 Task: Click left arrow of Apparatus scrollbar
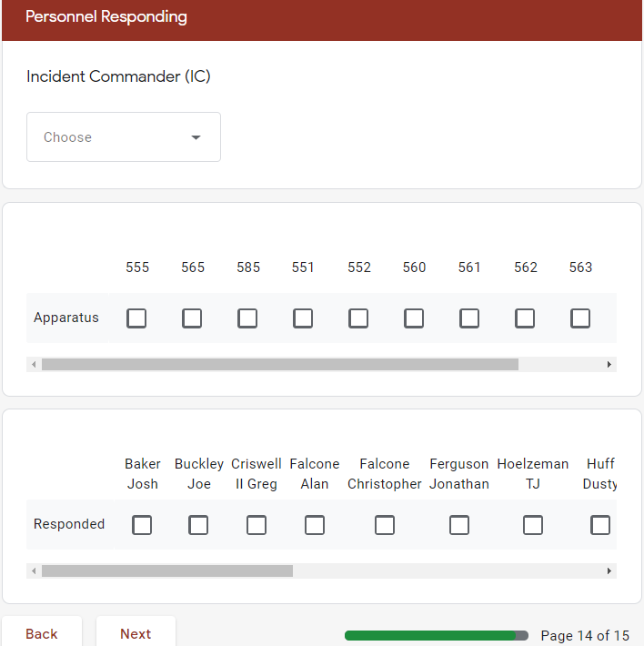click(x=34, y=364)
